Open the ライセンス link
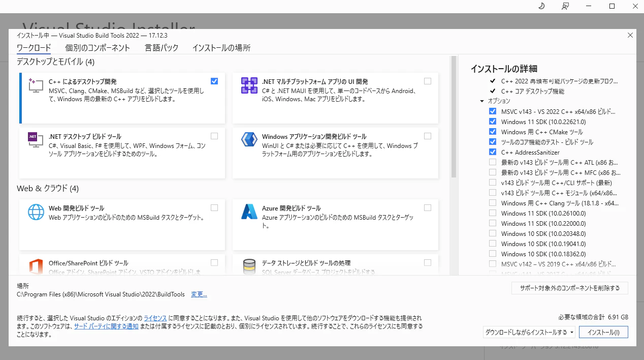644x360 pixels. [155, 318]
